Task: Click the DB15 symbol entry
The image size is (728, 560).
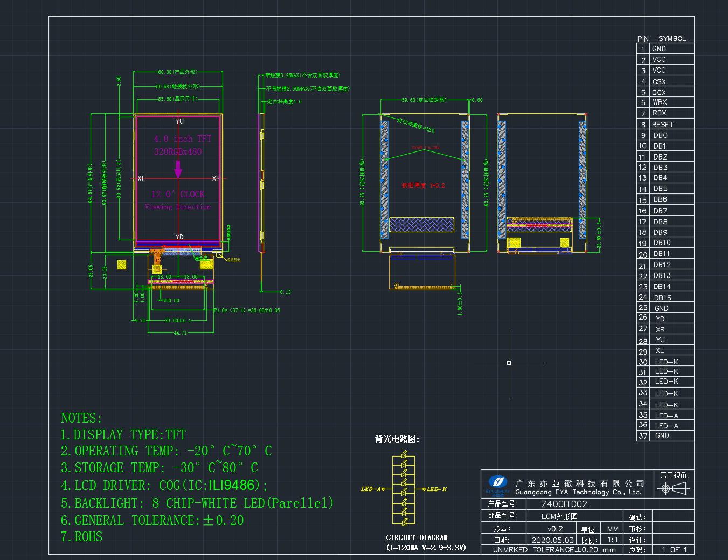Action: (x=663, y=298)
